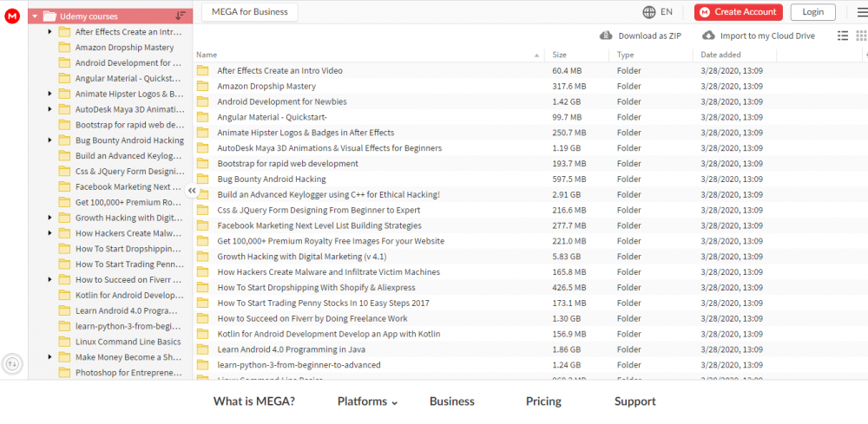Open the hamburger menu icon
This screenshot has width=868, height=424.
pos(862,12)
